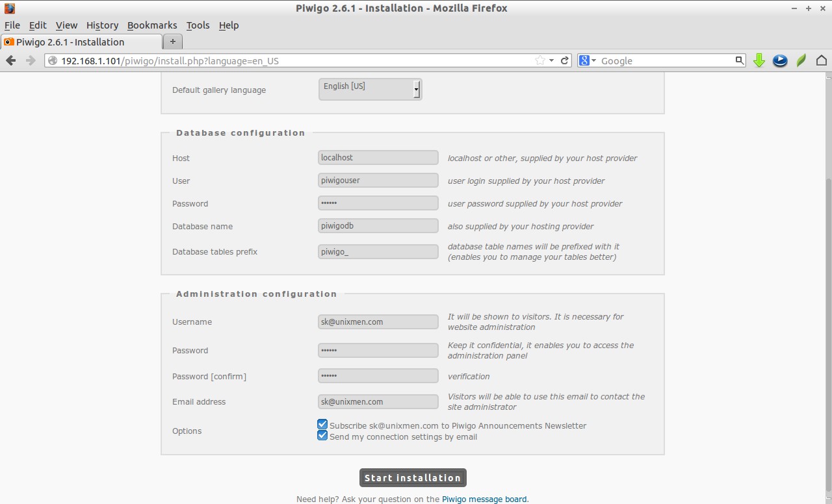Click the search magnifier icon
This screenshot has height=504, width=832.
739,60
